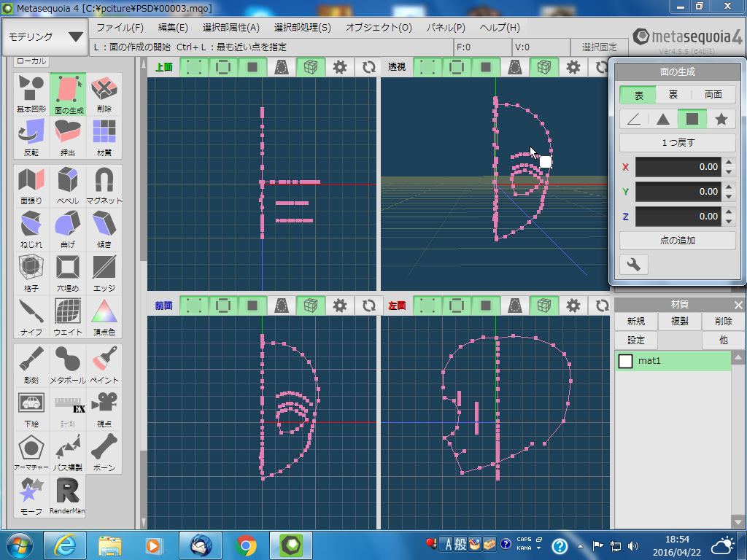Select the アーマチャー armature tool
The height and width of the screenshot is (560, 747).
coord(31,453)
